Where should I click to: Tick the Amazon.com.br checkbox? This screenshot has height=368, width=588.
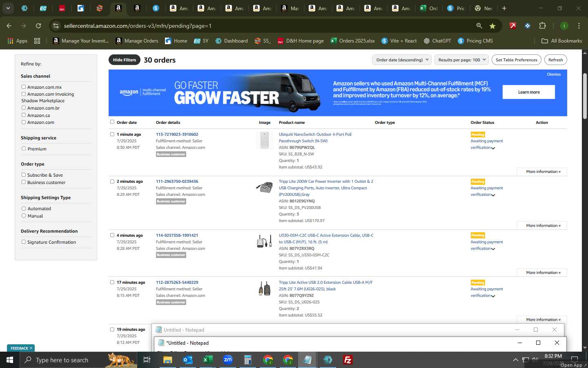tap(24, 108)
